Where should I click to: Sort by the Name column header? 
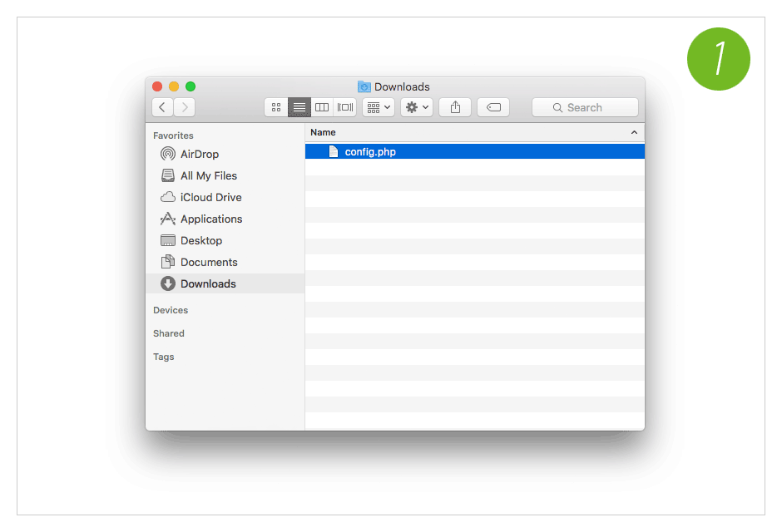click(475, 132)
